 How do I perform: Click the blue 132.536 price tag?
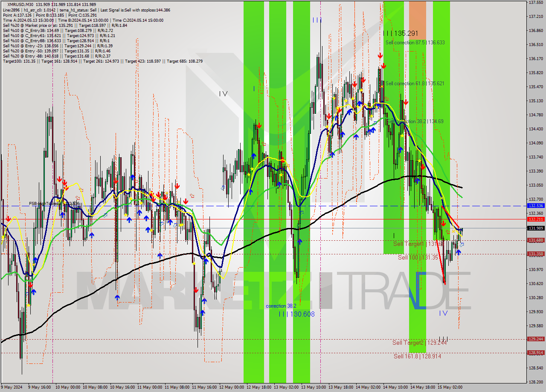[536, 205]
